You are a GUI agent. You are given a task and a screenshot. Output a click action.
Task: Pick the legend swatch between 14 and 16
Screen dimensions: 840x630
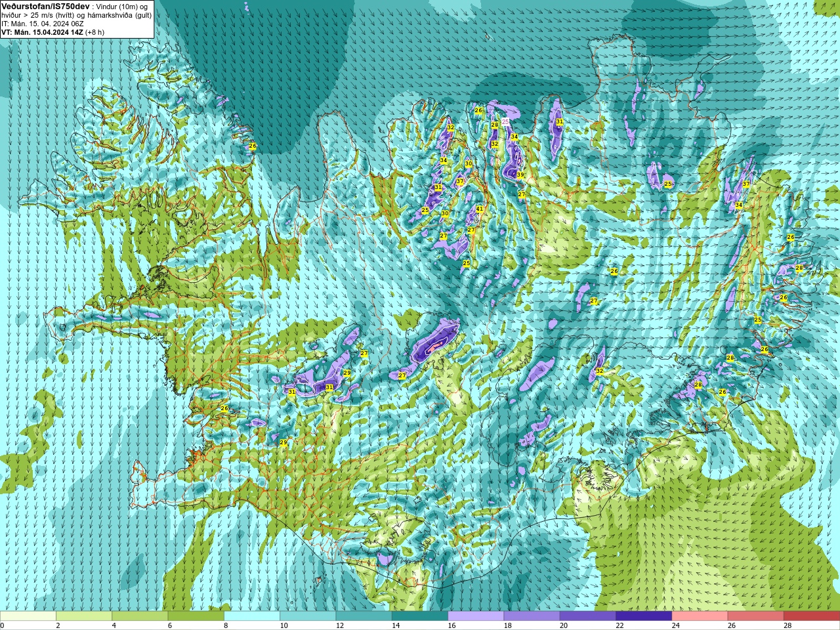point(420,616)
